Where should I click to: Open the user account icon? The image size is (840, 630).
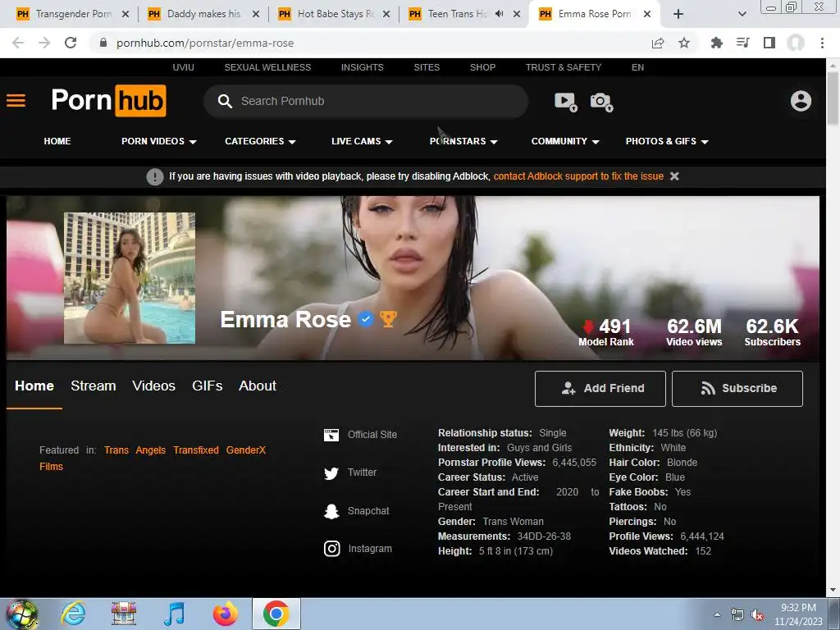pos(801,101)
